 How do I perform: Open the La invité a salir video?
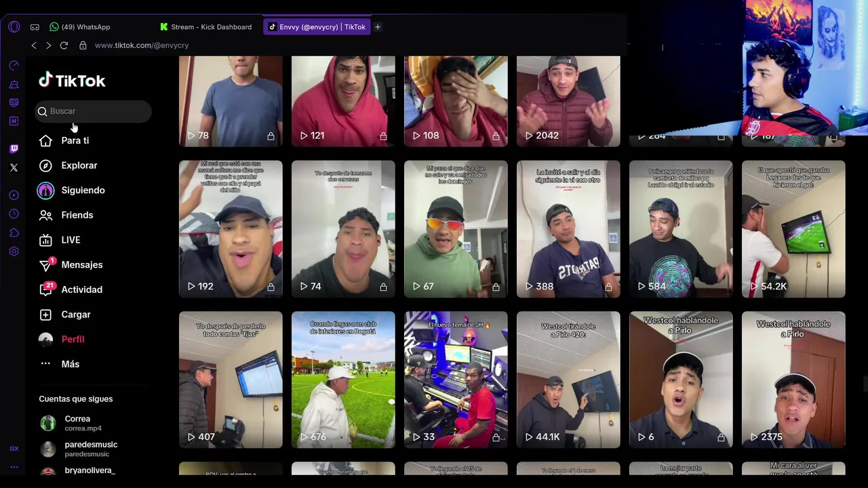568,229
